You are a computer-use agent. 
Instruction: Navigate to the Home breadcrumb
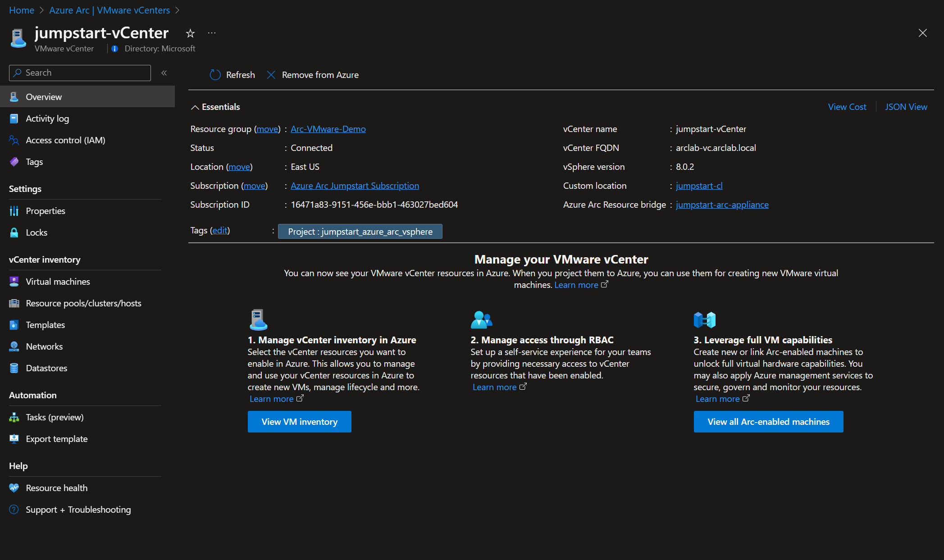[22, 10]
